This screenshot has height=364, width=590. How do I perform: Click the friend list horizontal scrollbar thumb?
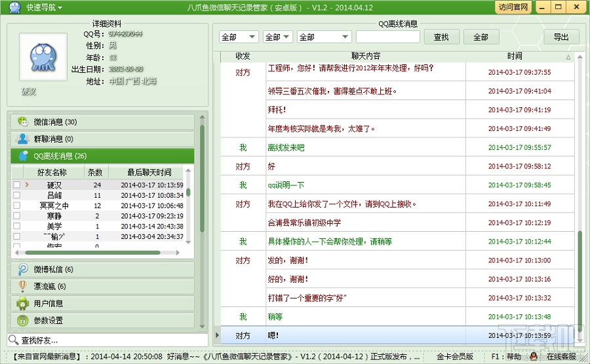coord(92,253)
